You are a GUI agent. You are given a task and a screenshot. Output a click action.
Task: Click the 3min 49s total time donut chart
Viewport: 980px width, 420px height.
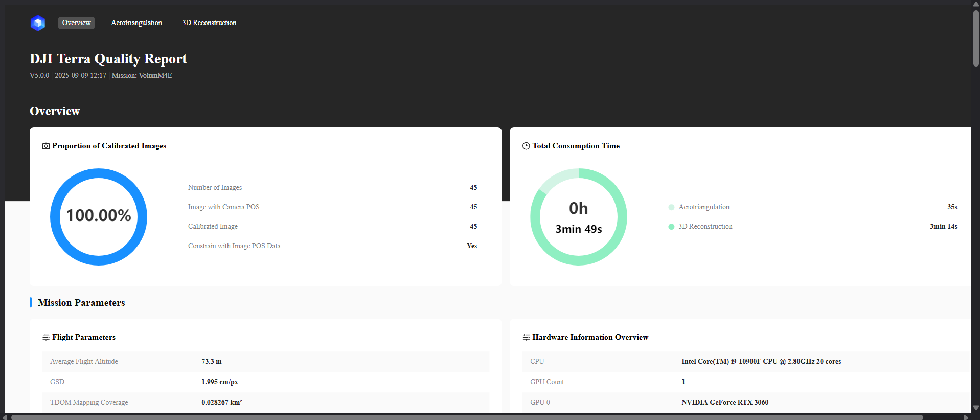click(579, 216)
